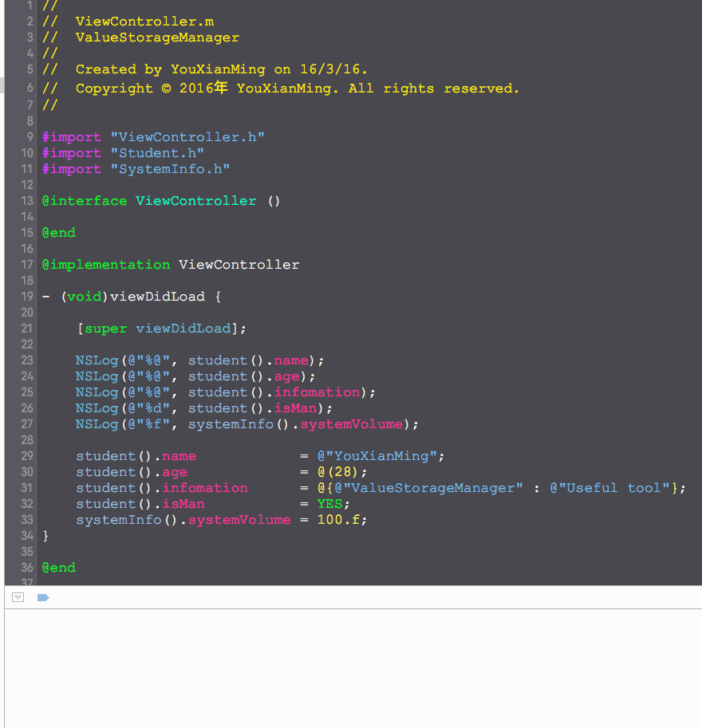
Task: Click "systemVolume" in the NSLog line
Action: tap(352, 424)
